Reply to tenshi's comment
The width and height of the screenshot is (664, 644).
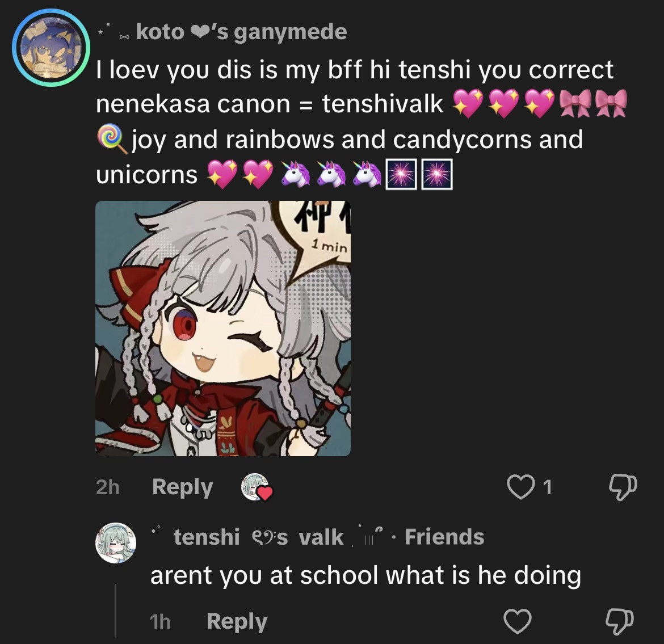point(237,621)
